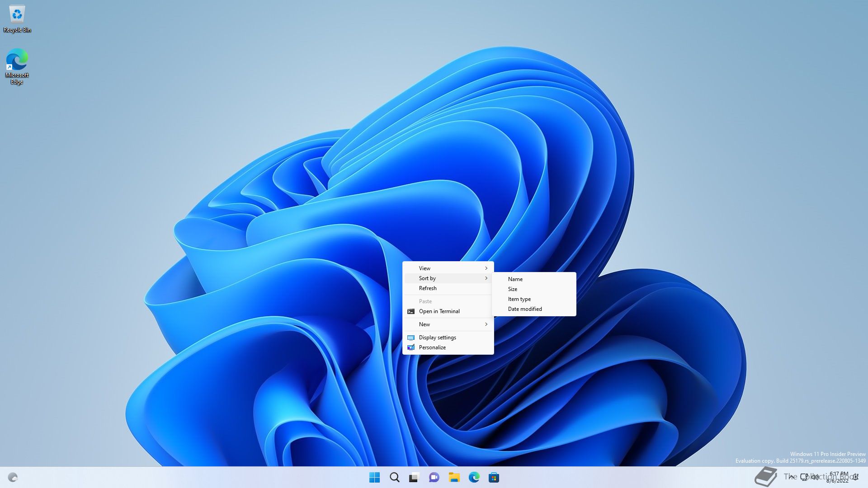Screen dimensions: 868x488
Task: Launch Microsoft Edge from the taskbar
Action: tap(474, 477)
